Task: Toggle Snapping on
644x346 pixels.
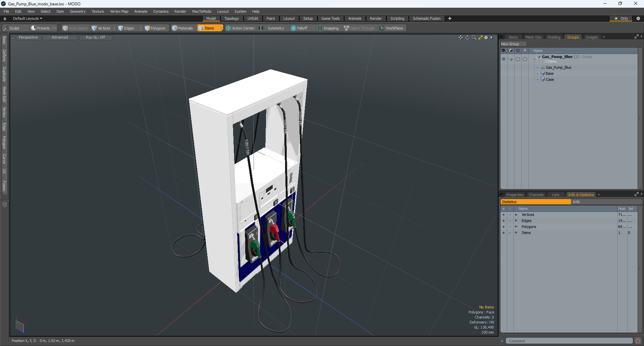Action: (x=328, y=28)
